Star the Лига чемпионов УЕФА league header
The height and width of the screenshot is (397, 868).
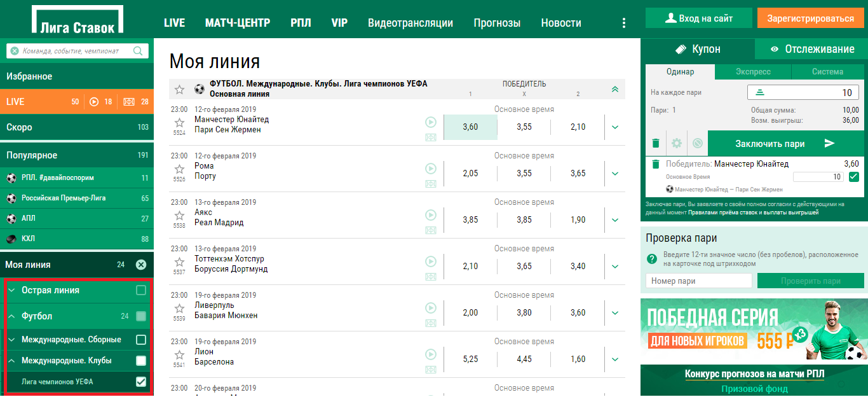[180, 89]
